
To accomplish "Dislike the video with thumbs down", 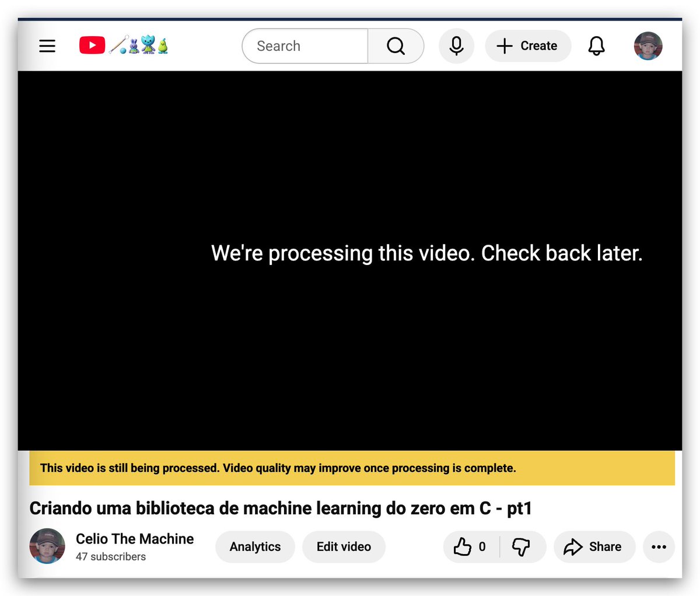I will pos(521,547).
